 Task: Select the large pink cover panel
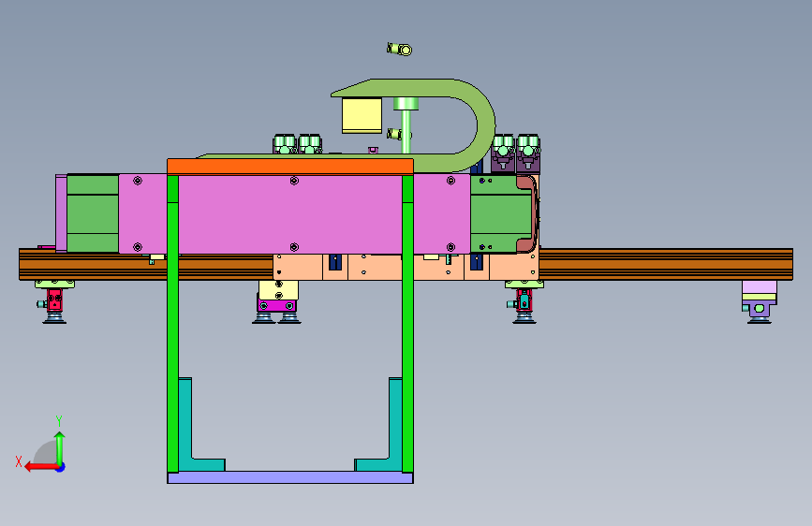tap(294, 213)
